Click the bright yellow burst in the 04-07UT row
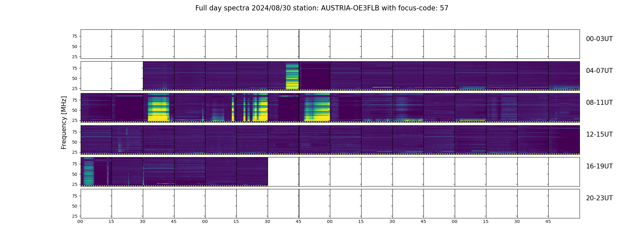This screenshot has height=245, width=644. [292, 76]
